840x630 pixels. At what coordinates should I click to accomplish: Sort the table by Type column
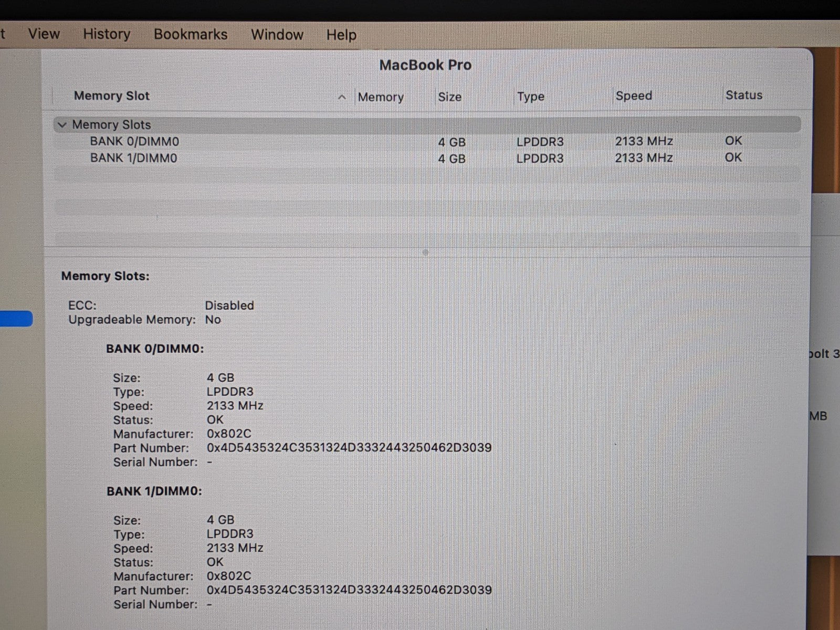pyautogui.click(x=531, y=97)
